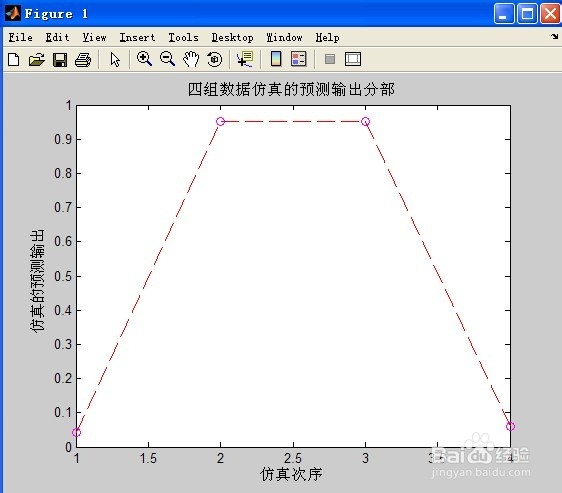562x493 pixels.
Task: Open the Desktop menu
Action: tap(232, 37)
